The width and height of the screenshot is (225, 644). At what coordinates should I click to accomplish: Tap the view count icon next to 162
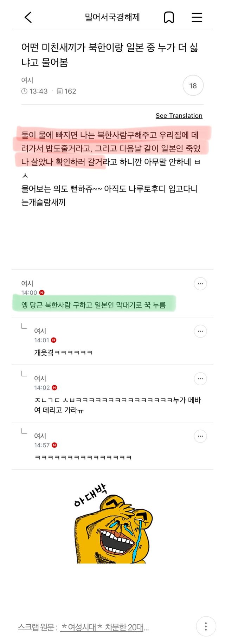point(60,91)
